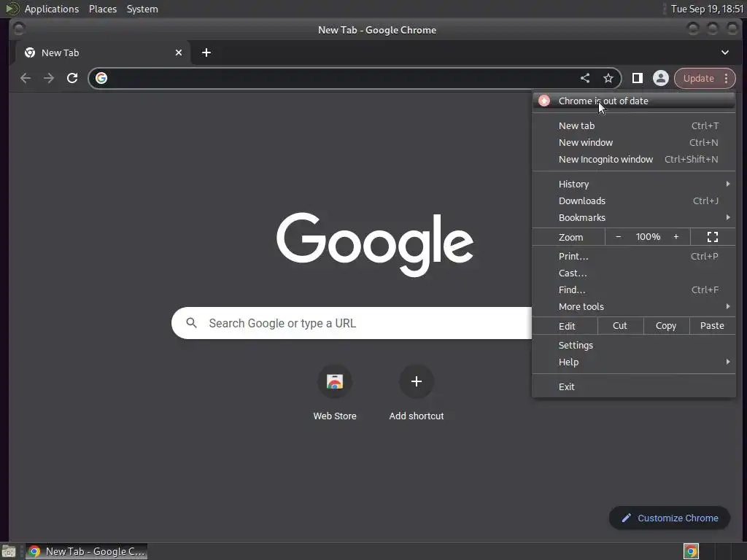Click the Google G icon in address bar
The width and height of the screenshot is (747, 560).
coord(101,78)
